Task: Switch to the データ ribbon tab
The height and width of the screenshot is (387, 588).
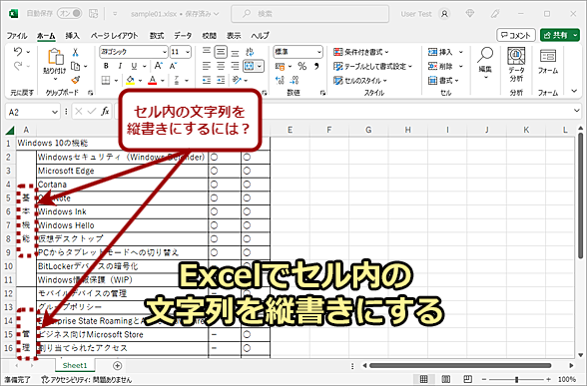Action: [183, 36]
